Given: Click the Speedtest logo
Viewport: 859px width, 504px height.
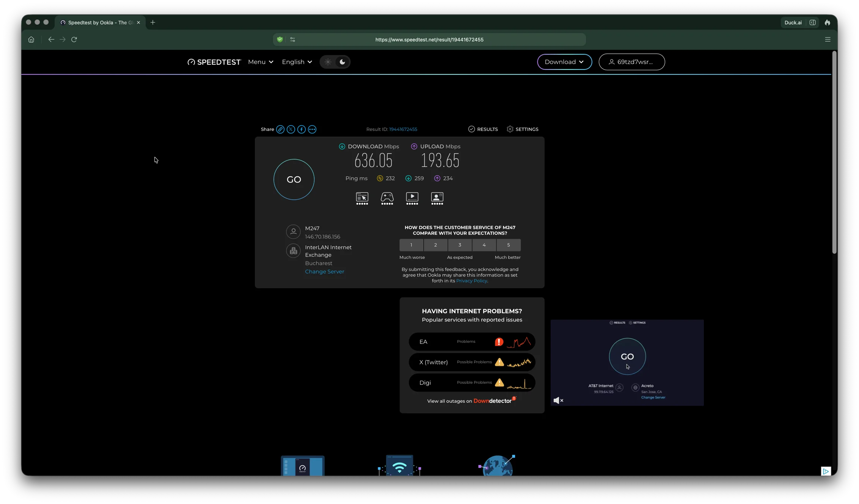Looking at the screenshot, I should coord(214,62).
